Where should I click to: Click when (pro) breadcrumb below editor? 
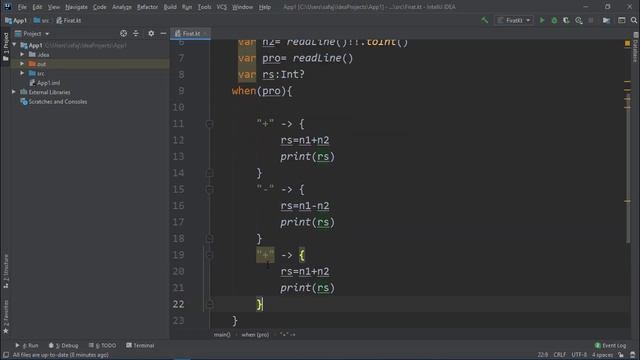point(255,335)
